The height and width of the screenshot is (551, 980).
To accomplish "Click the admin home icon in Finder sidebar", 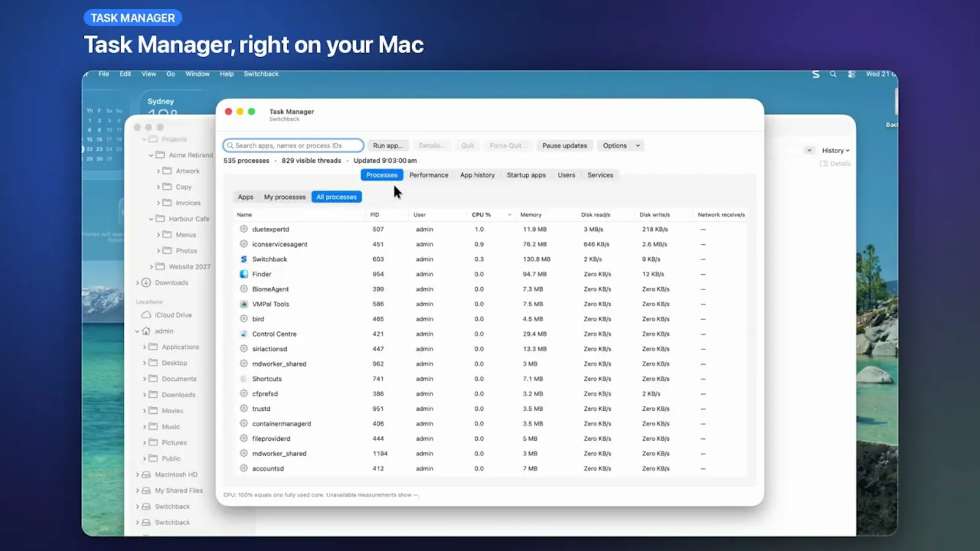I will (146, 331).
